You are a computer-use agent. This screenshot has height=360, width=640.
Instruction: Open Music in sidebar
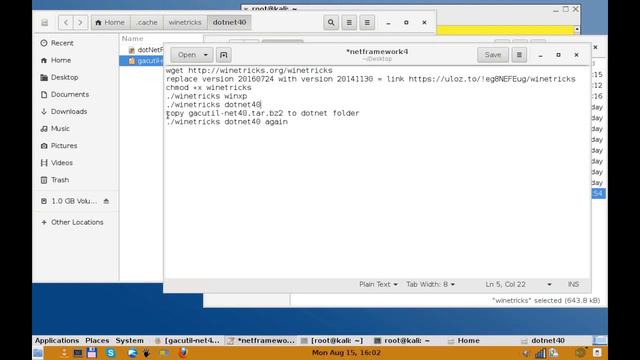(60, 129)
